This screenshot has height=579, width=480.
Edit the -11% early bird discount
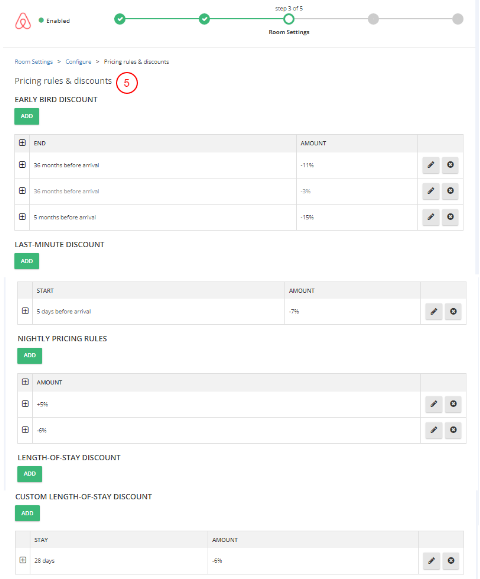tap(431, 165)
